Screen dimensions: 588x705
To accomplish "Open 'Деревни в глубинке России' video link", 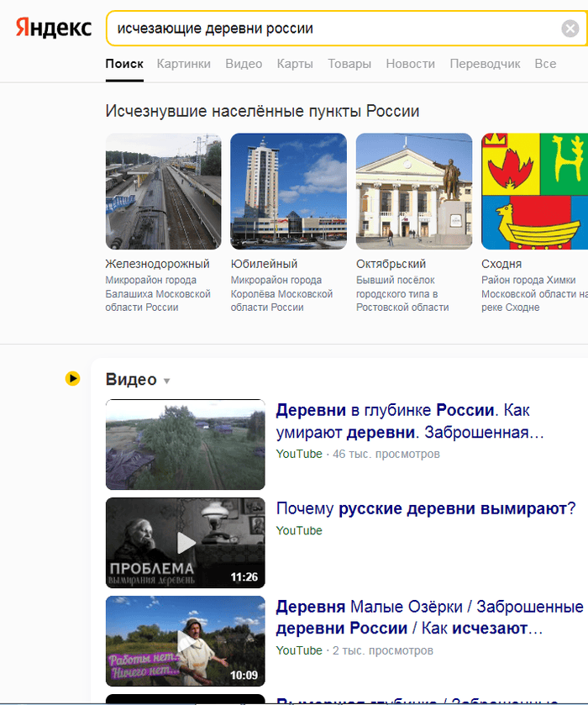I will (x=410, y=421).
